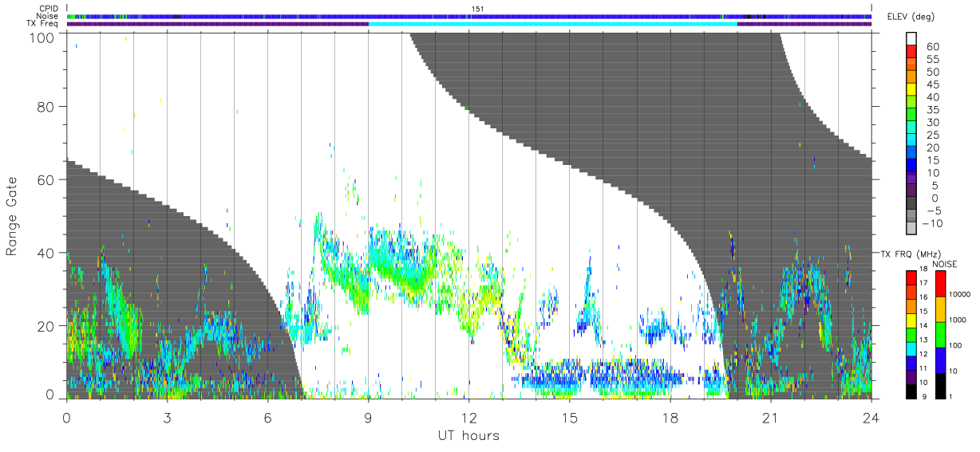Image resolution: width=980 pixels, height=452 pixels.
Task: Pick the green block in NOISE color bar
Action: tap(942, 334)
